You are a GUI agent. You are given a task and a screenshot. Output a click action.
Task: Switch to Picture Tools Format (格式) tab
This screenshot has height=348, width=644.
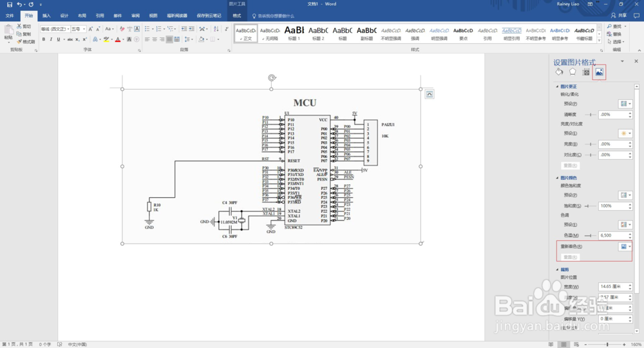(x=237, y=15)
